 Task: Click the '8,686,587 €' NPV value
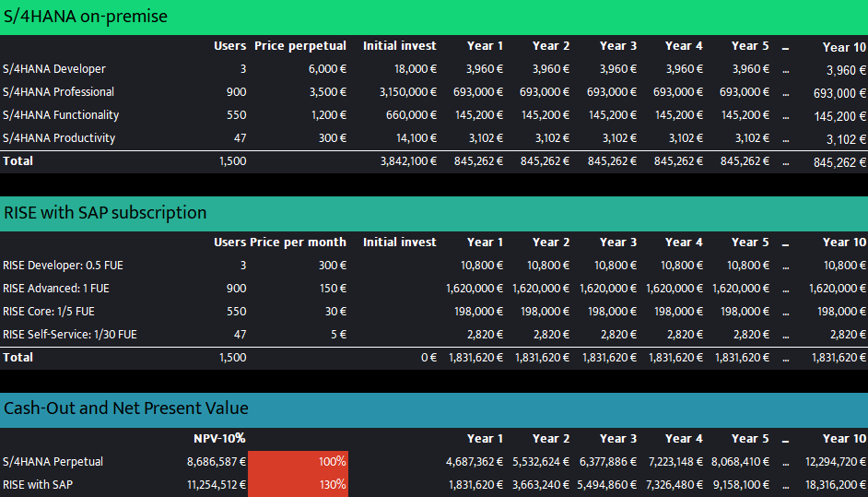tap(216, 462)
